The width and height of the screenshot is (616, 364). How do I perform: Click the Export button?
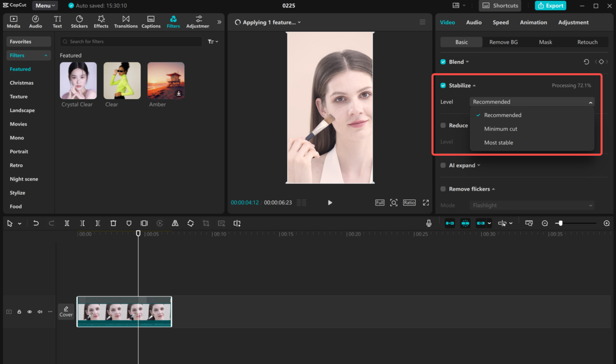click(550, 5)
